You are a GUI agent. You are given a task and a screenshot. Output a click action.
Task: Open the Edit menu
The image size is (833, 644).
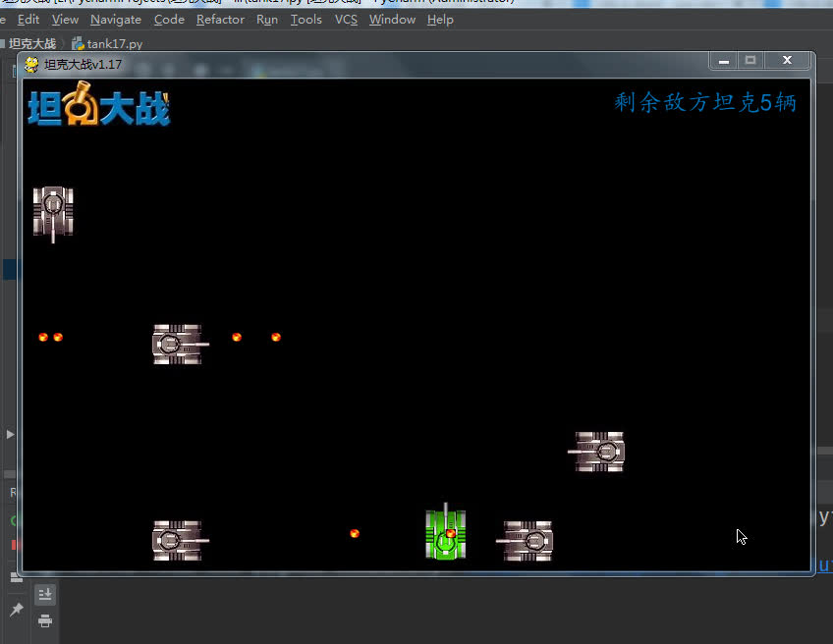[x=28, y=20]
